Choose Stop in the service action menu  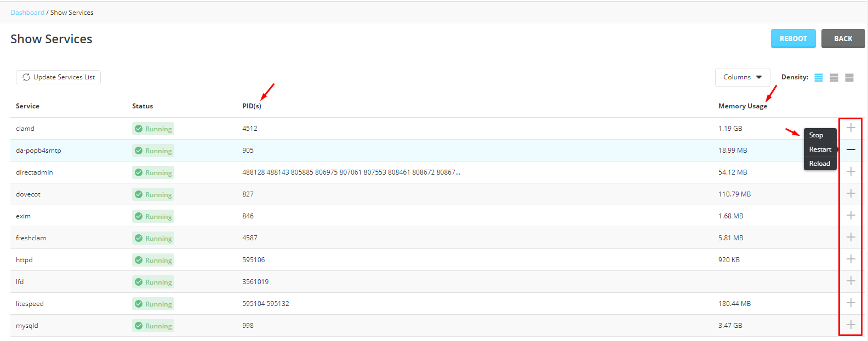click(820, 135)
